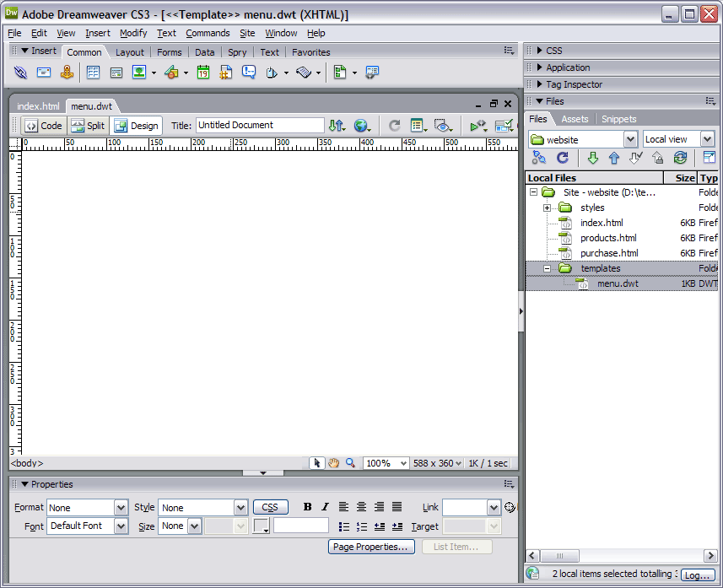The height and width of the screenshot is (588, 723).
Task: Switch to the index.html document tab
Action: tap(38, 106)
